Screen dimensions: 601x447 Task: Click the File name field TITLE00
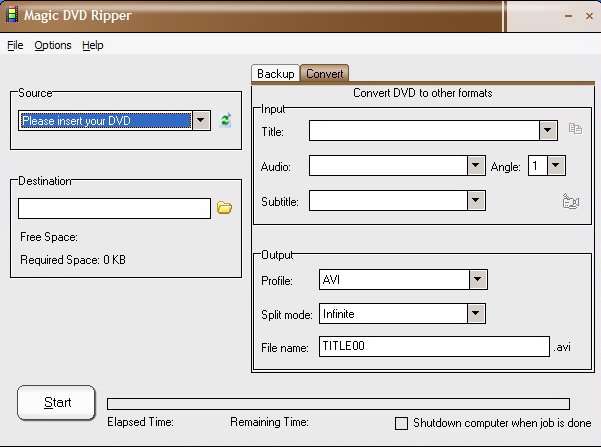[434, 347]
